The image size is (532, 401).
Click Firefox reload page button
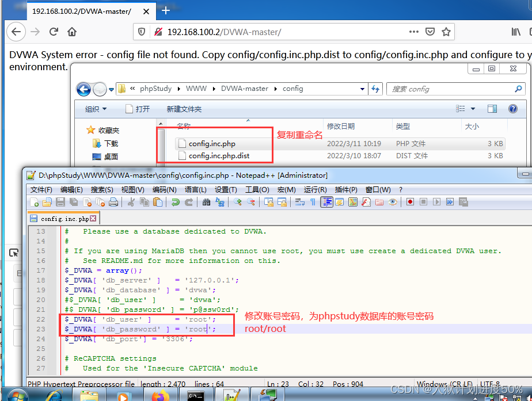coord(54,32)
